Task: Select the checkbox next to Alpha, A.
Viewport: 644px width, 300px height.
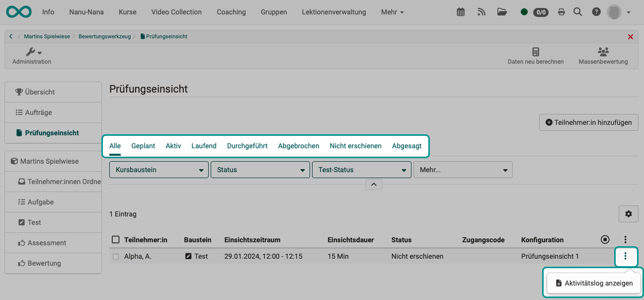Action: [x=116, y=256]
